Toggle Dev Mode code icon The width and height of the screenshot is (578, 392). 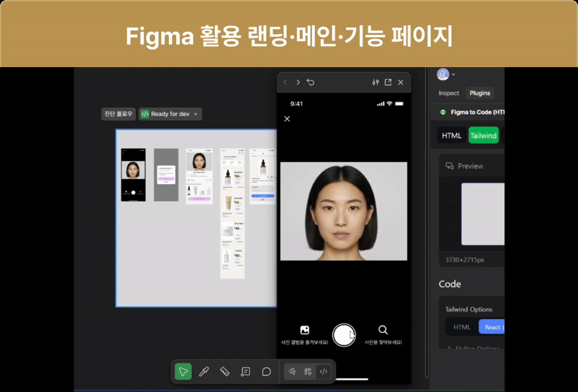324,372
